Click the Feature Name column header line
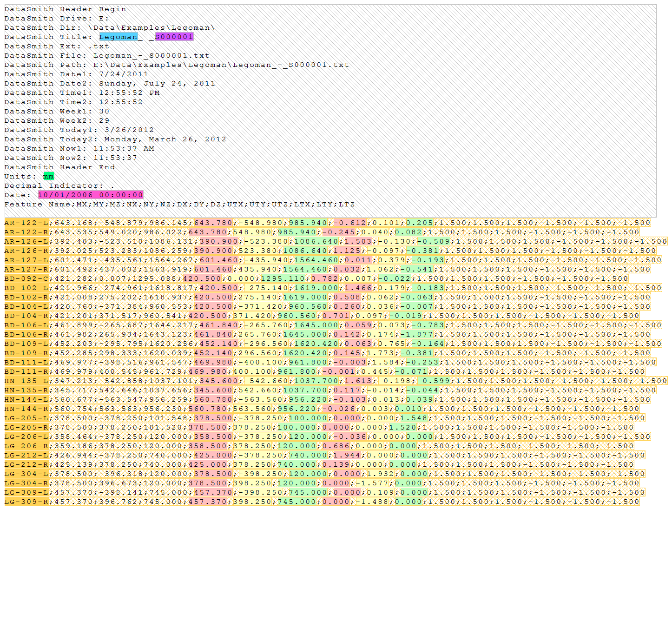 179,204
